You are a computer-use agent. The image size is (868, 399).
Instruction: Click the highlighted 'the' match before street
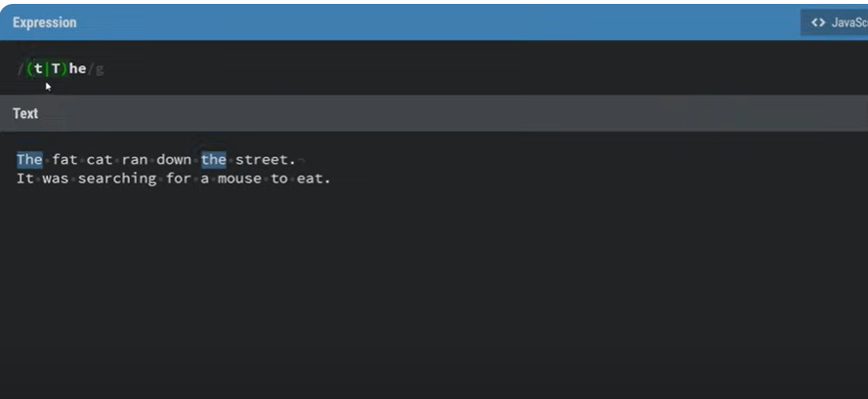[214, 160]
